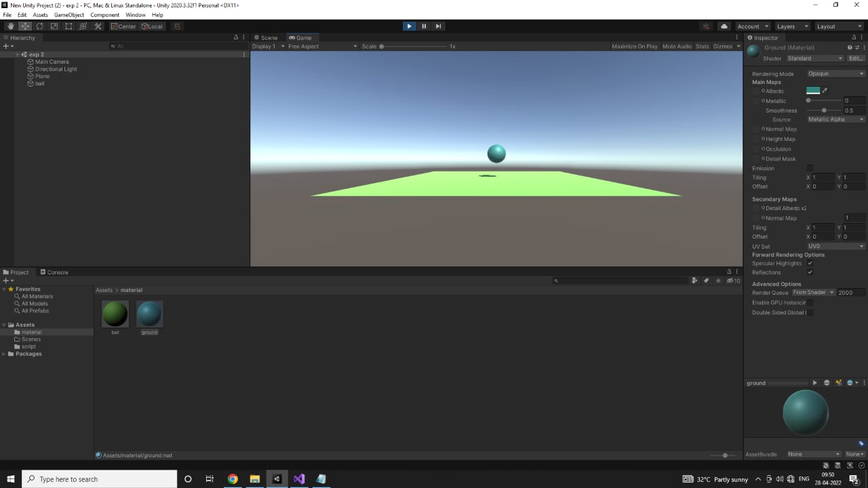The width and height of the screenshot is (868, 488).
Task: Open AssetBundle None dropdown
Action: 814,454
